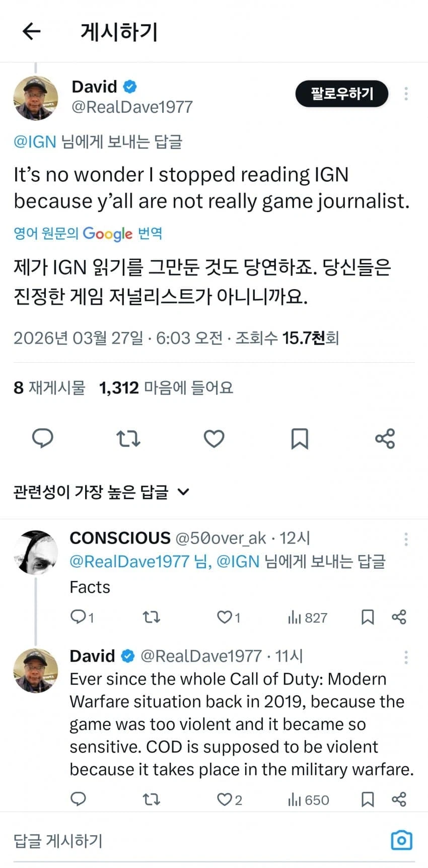The image size is (428, 868).
Task: Open the Google translation link
Action: pyautogui.click(x=88, y=233)
